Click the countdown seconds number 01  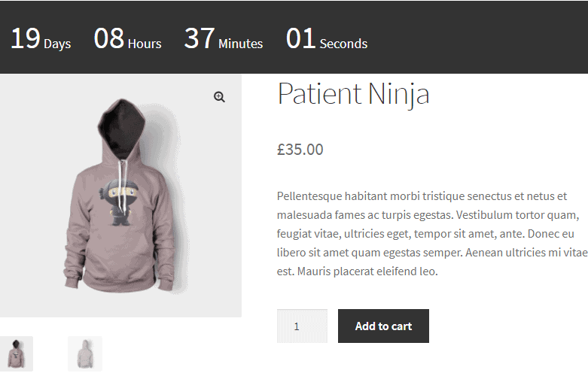coord(300,38)
